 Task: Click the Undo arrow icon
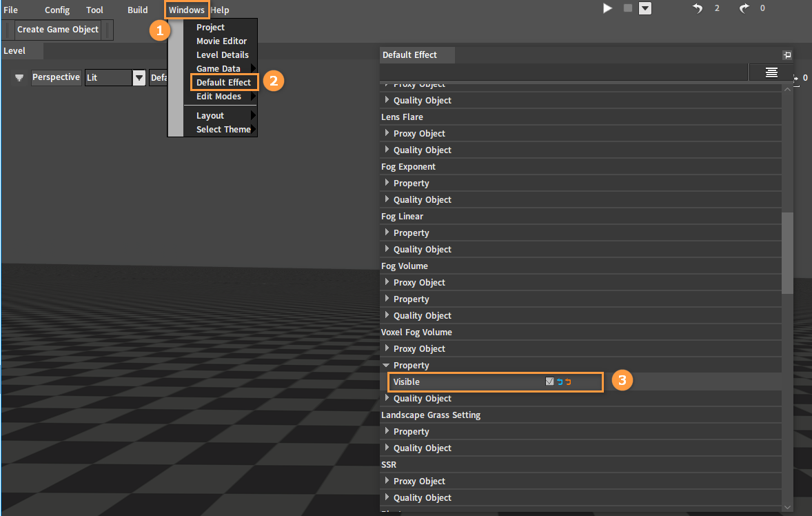698,8
